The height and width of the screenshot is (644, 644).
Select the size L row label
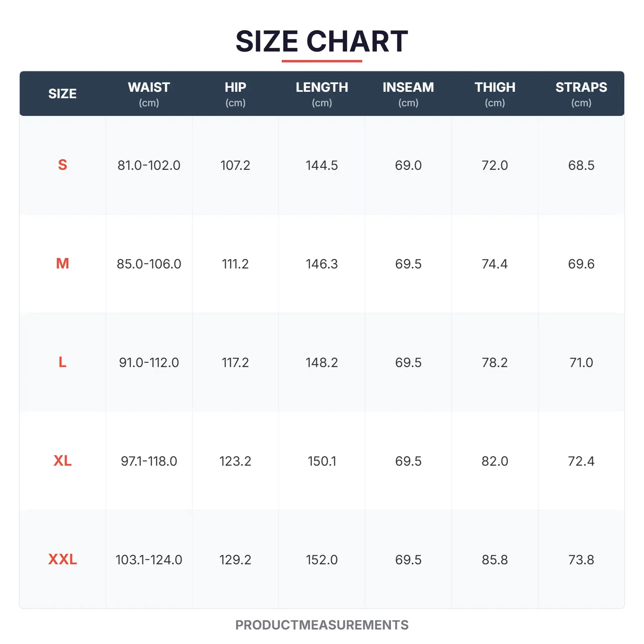point(62,362)
